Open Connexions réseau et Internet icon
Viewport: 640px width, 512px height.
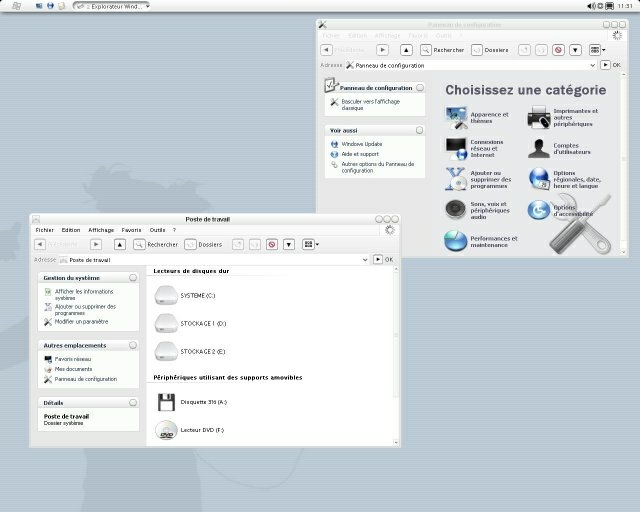[456, 149]
